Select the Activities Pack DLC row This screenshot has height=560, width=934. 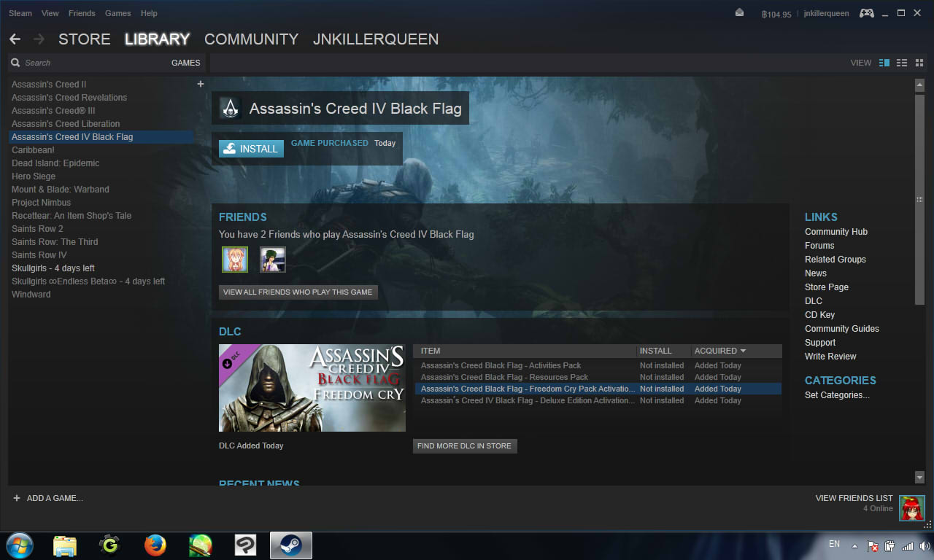coord(598,365)
